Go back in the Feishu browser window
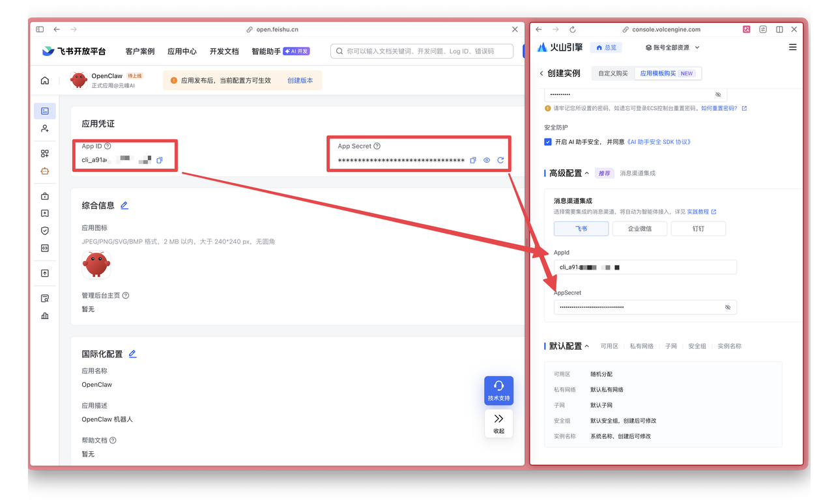The image size is (834, 504). pos(57,29)
